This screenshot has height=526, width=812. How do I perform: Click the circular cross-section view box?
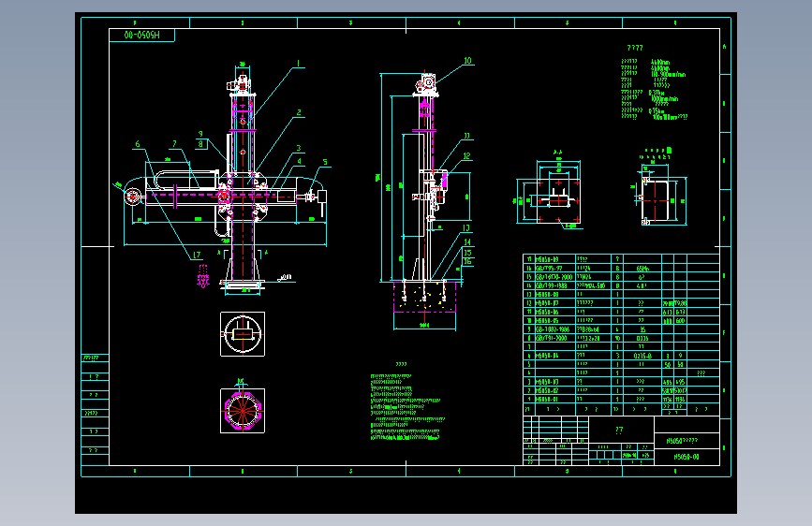[x=243, y=334]
